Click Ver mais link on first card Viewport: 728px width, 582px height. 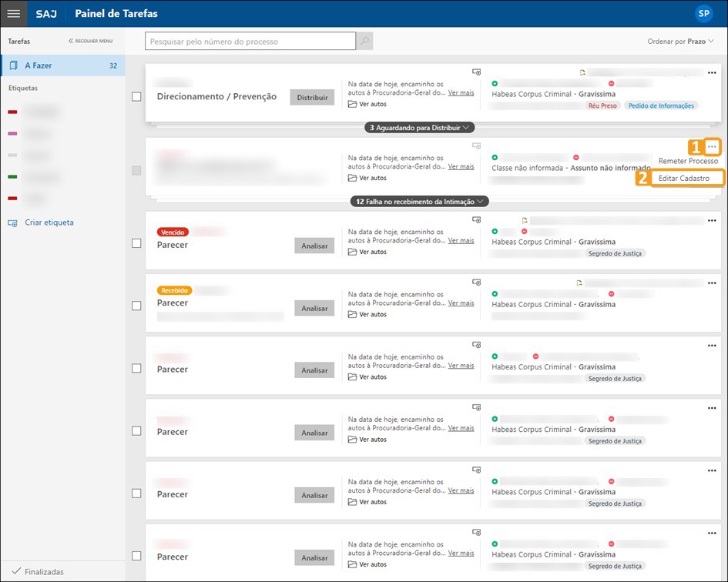click(461, 92)
